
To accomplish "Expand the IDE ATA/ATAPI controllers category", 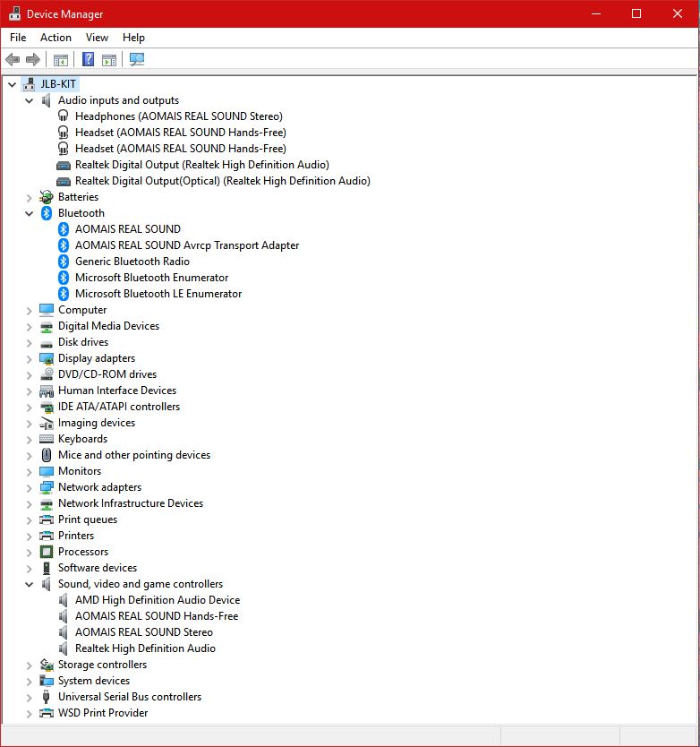I will (29, 408).
